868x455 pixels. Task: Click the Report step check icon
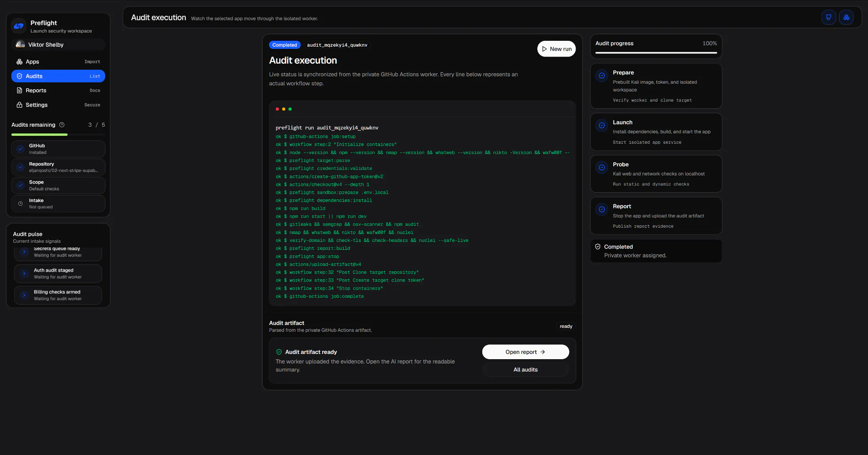coord(602,209)
